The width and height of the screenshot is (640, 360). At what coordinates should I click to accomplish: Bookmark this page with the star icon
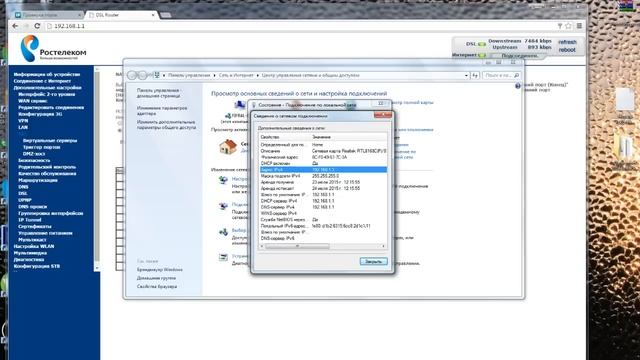point(568,26)
